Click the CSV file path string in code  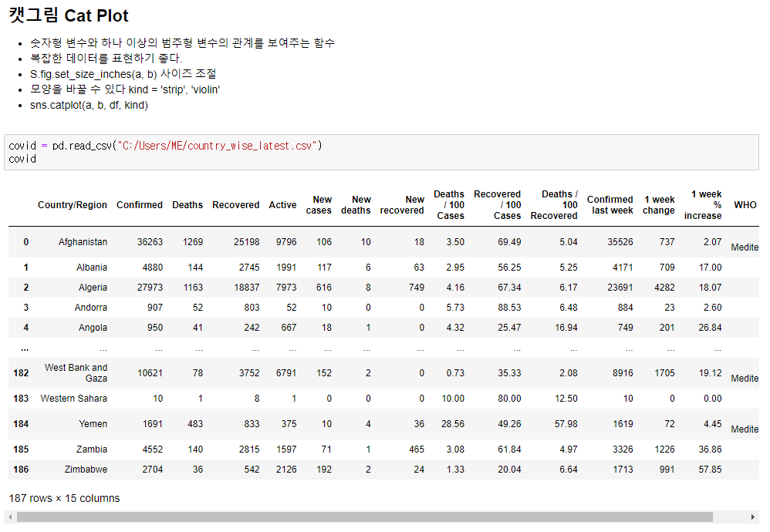coord(217,146)
